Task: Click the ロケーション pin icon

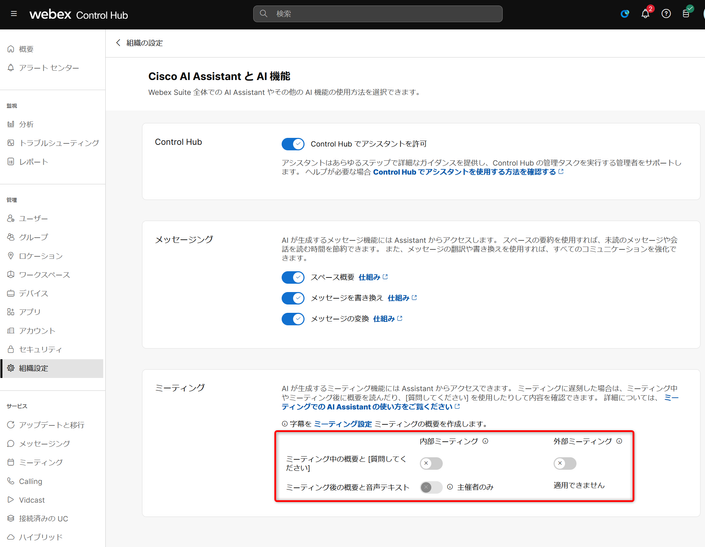Action: click(x=11, y=256)
